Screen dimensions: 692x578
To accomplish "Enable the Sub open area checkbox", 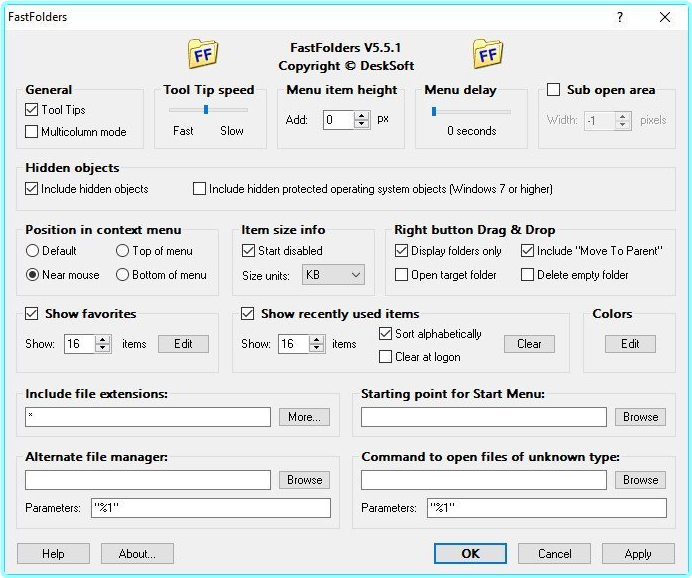I will 553,90.
